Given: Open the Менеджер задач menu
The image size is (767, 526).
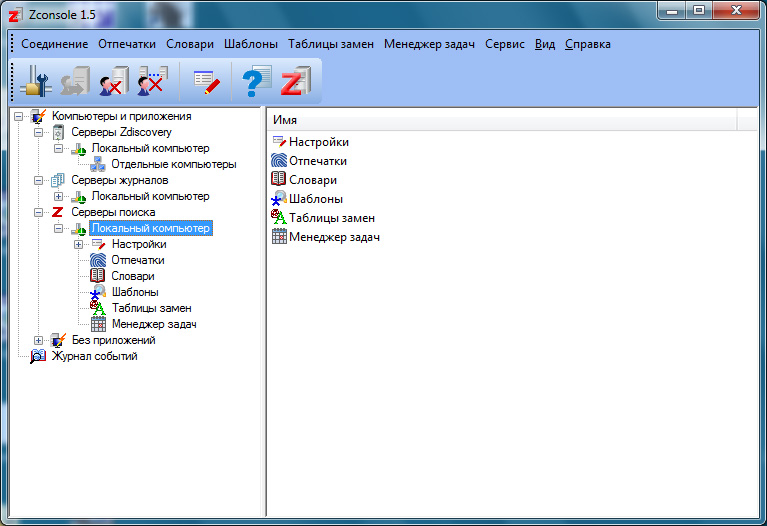Looking at the screenshot, I should pyautogui.click(x=429, y=44).
